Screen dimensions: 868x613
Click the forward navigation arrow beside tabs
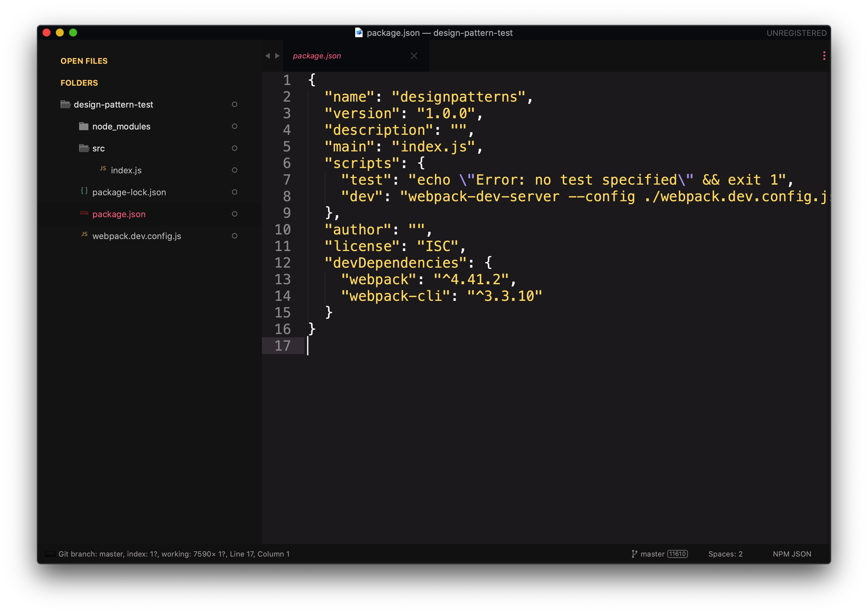click(277, 56)
